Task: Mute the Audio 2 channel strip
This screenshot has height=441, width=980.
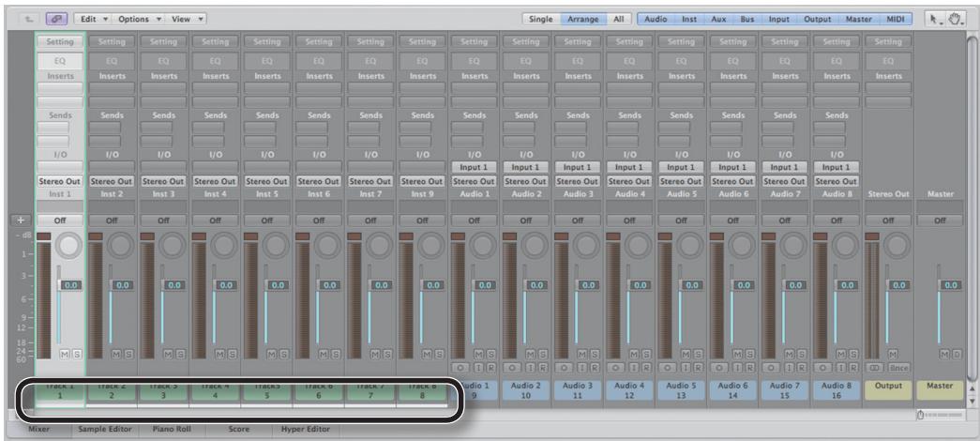Action: point(531,355)
